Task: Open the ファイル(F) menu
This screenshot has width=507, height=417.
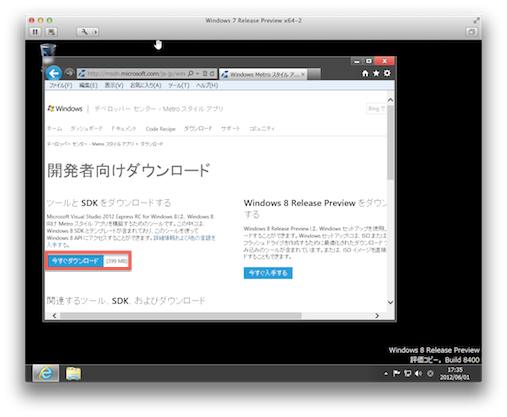Action: [61, 85]
